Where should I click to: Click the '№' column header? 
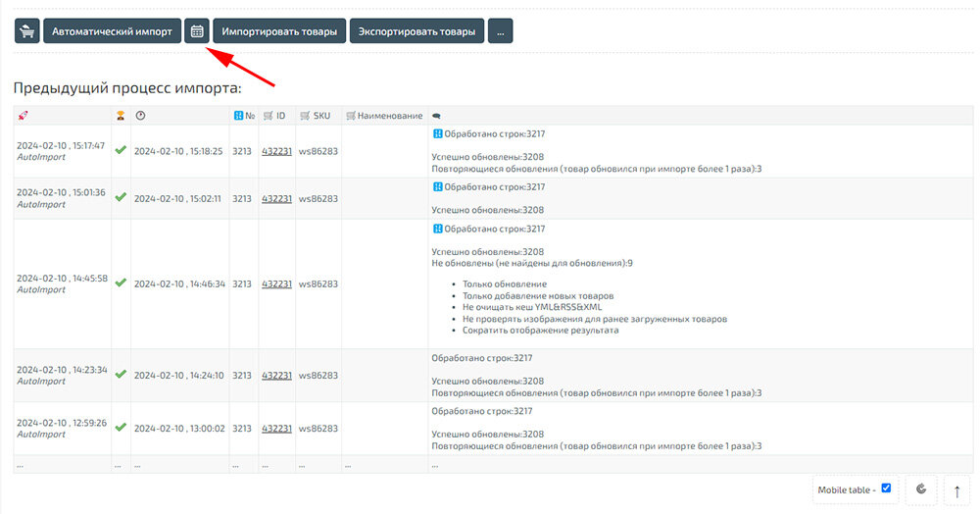[x=244, y=116]
